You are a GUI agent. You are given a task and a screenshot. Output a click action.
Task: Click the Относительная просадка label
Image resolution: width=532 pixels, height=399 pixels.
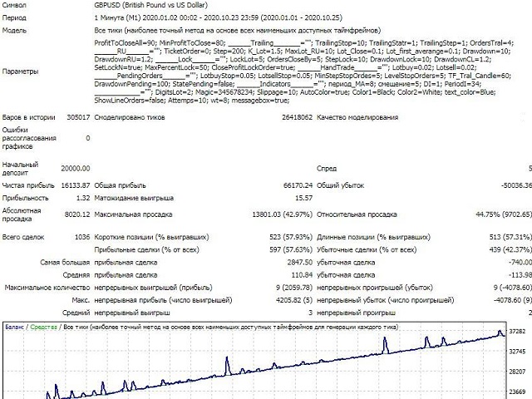tap(357, 214)
